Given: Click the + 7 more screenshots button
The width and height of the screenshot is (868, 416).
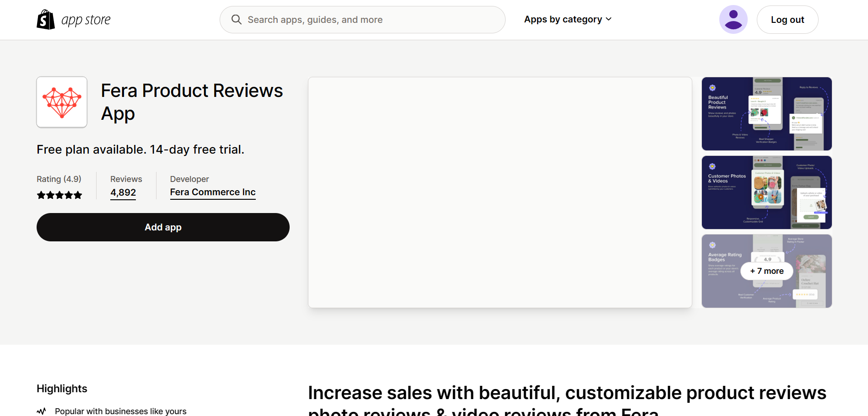Looking at the screenshot, I should click(x=767, y=271).
